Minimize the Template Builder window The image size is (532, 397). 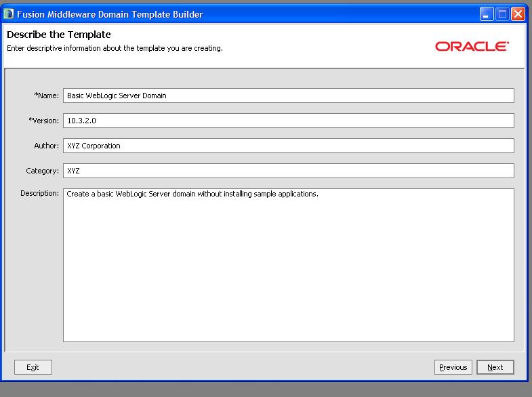pos(487,14)
